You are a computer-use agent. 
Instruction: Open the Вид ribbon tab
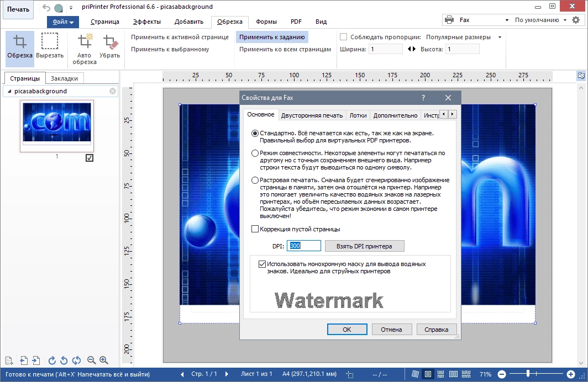pos(321,22)
